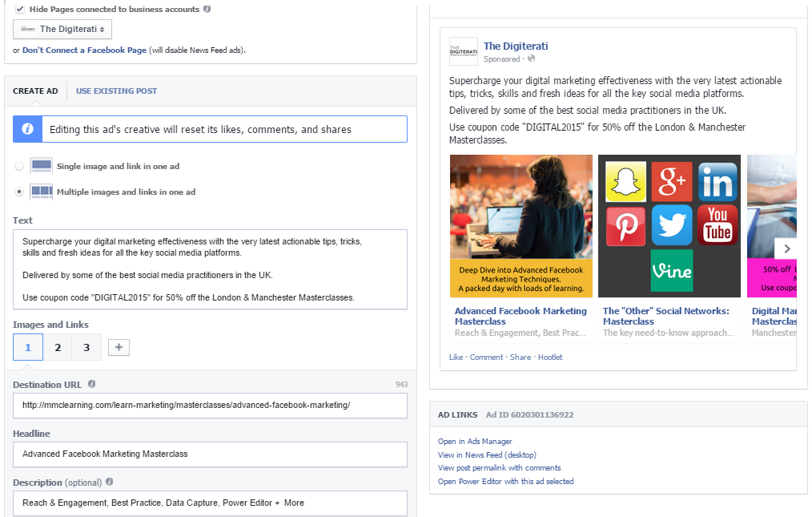
Task: Click the next arrow on the ad preview carousel
Action: tap(786, 249)
